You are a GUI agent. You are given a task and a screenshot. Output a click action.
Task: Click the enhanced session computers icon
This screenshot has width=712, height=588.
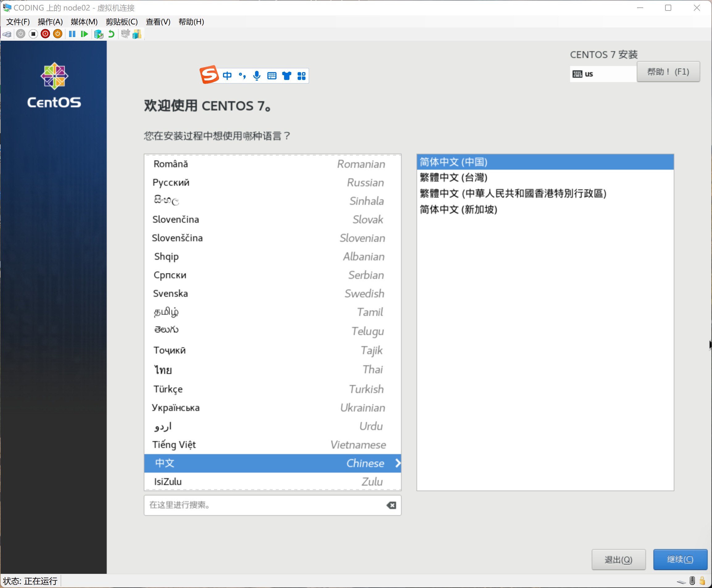point(125,34)
